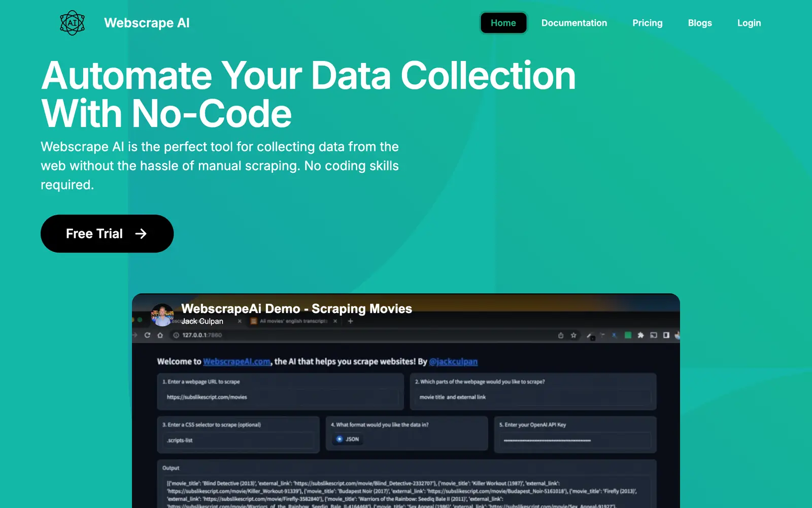This screenshot has width=812, height=508.
Task: Click the Jack Culpan channel name
Action: [202, 321]
